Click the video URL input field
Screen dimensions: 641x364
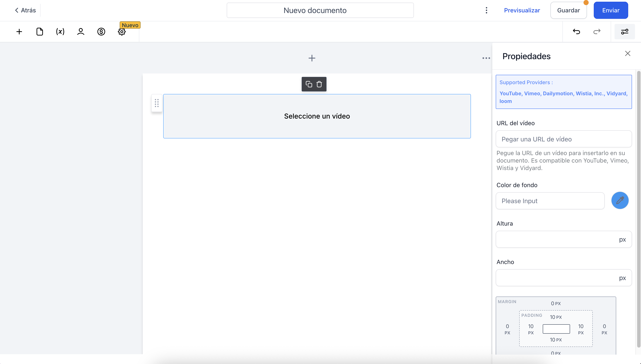click(x=563, y=139)
